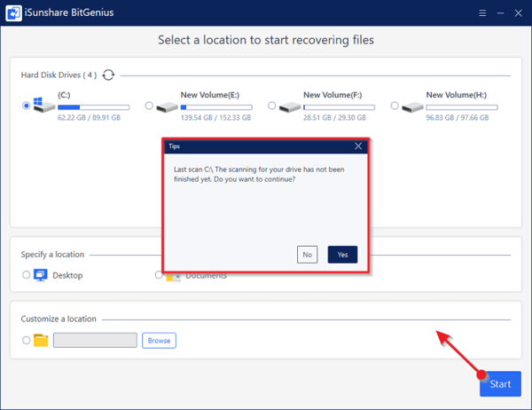This screenshot has height=410, width=532.
Task: Click No in the Tips dialog
Action: [x=307, y=255]
